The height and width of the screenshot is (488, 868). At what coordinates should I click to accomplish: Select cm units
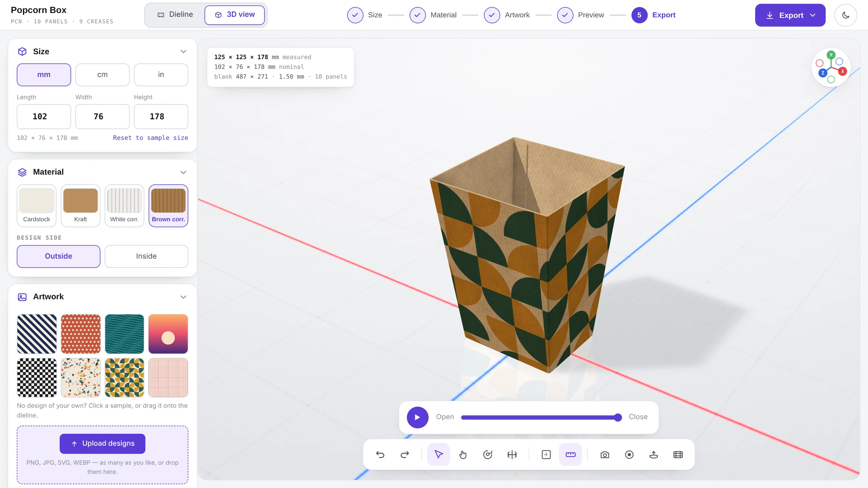point(102,75)
